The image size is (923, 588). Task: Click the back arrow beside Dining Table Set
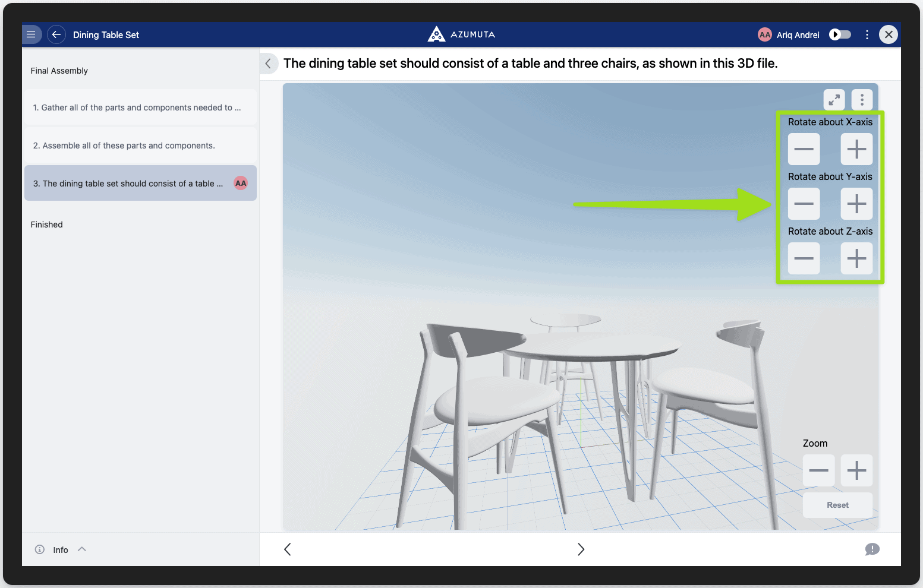pos(56,34)
